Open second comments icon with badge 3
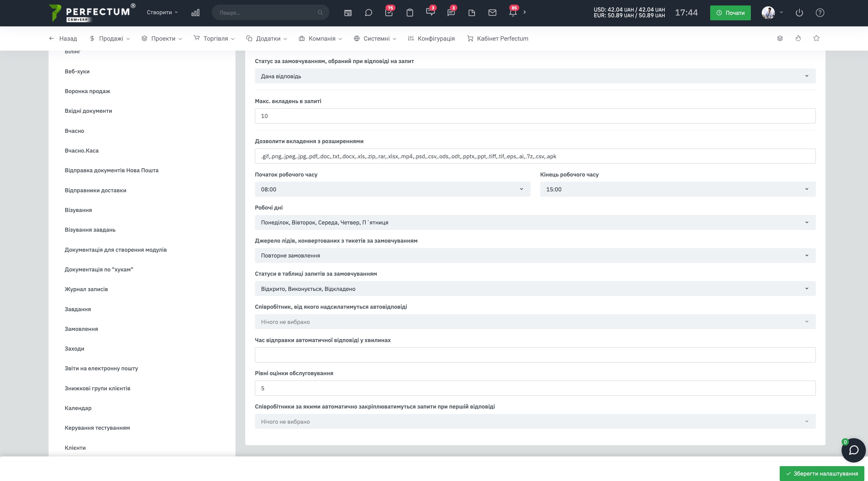 point(451,12)
